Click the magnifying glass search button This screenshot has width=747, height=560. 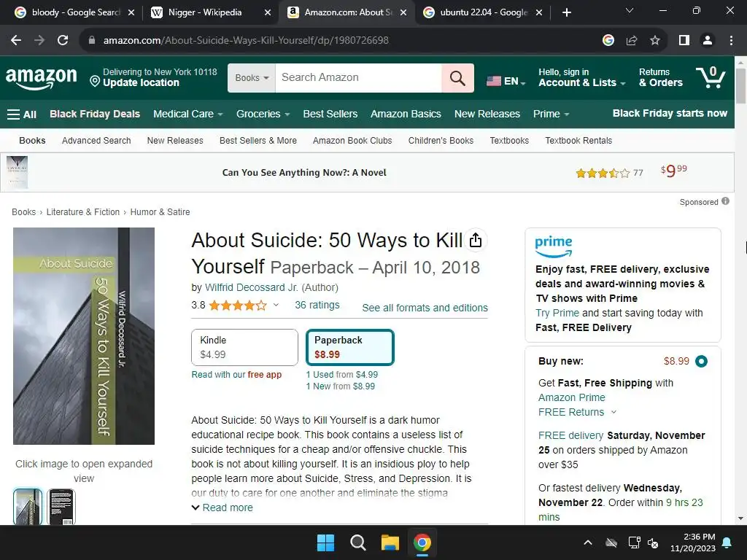(457, 77)
